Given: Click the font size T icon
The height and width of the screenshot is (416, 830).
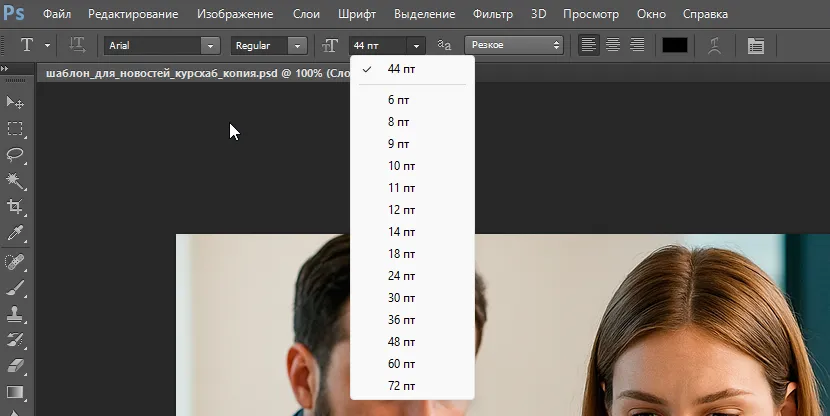Looking at the screenshot, I should 330,46.
